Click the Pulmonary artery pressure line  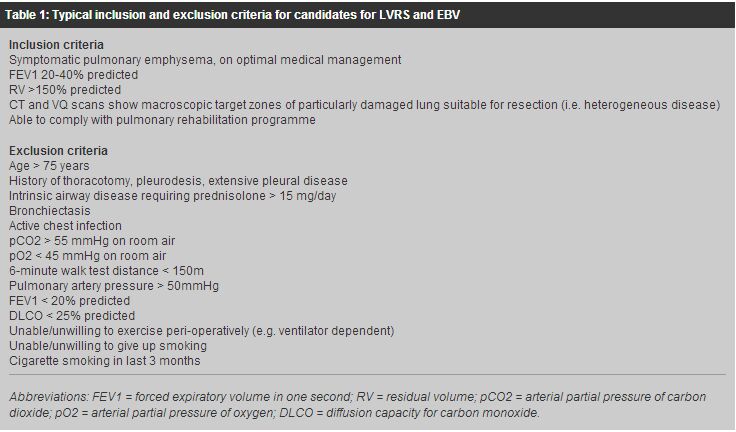(x=114, y=286)
